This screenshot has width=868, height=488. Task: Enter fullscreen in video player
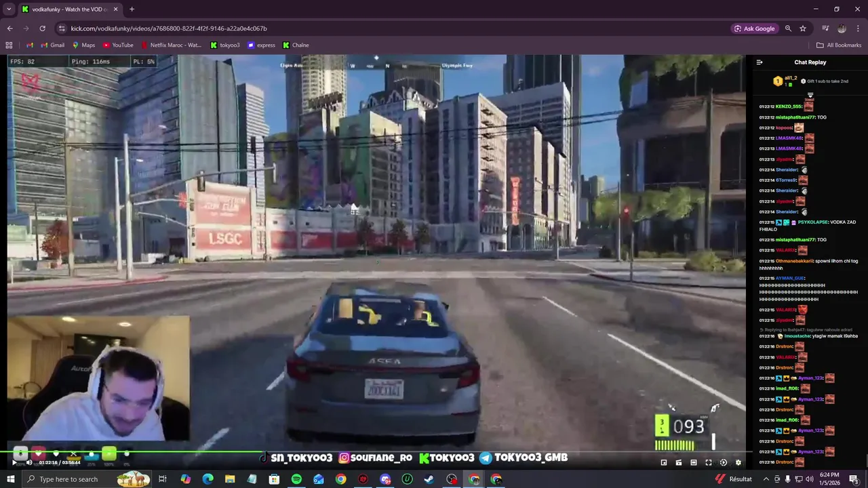pyautogui.click(x=709, y=463)
